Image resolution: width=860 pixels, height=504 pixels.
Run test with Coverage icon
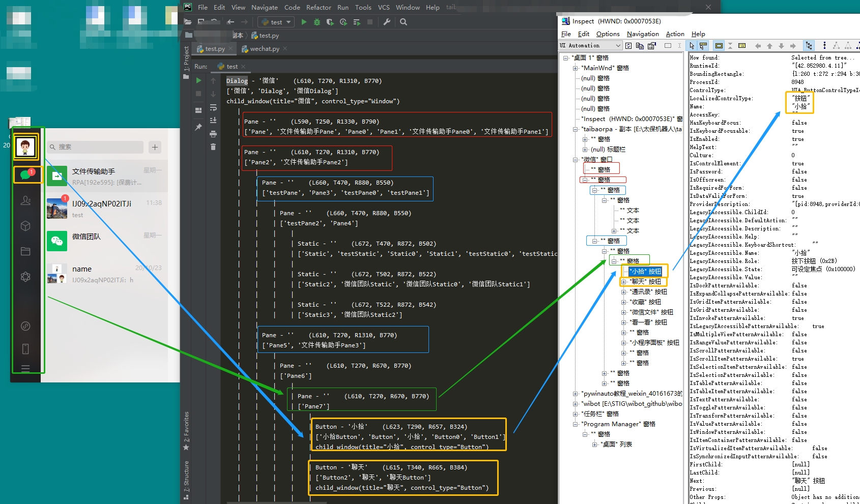click(x=330, y=22)
